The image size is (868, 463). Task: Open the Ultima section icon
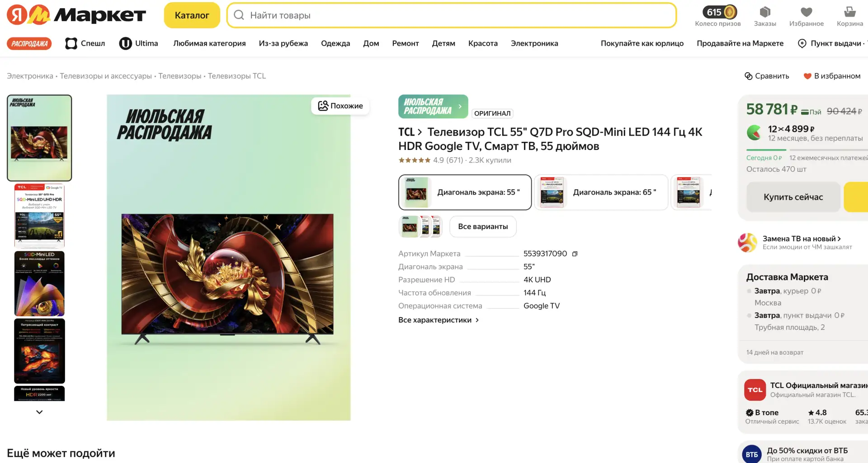pos(125,43)
